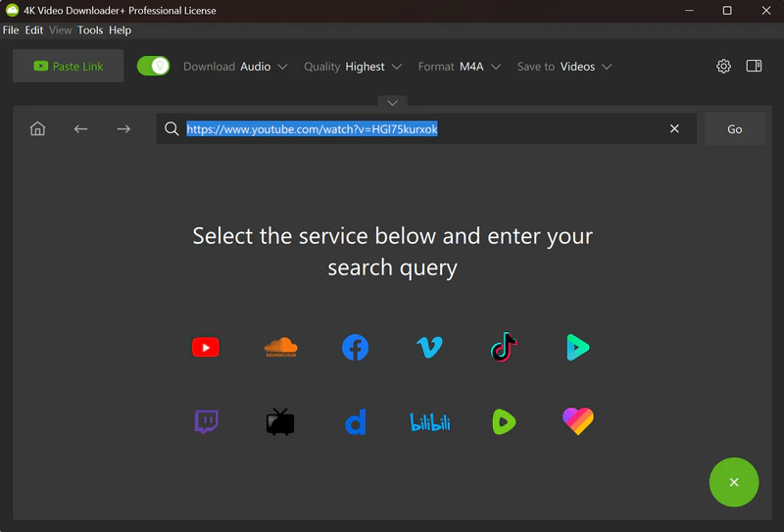The width and height of the screenshot is (784, 532).
Task: Click the search magnifier icon
Action: click(x=171, y=129)
